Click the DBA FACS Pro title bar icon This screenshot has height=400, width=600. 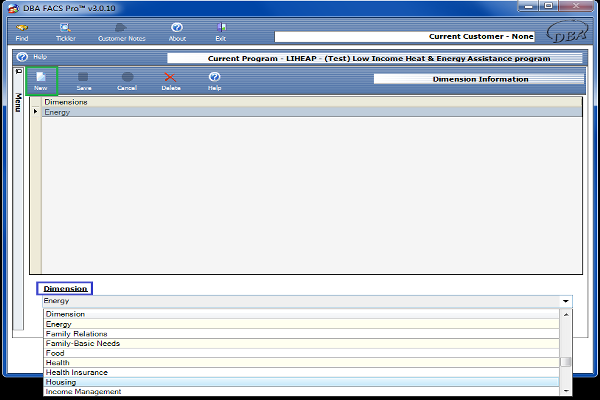click(14, 8)
